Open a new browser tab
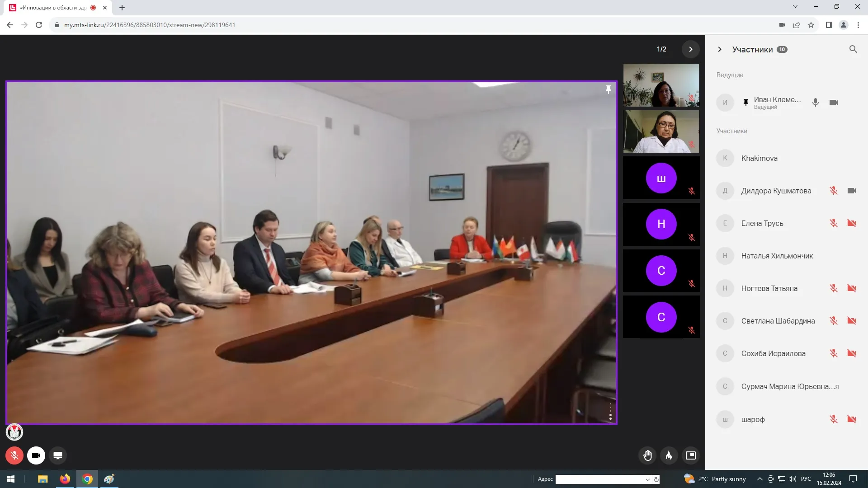This screenshot has width=868, height=488. click(122, 8)
